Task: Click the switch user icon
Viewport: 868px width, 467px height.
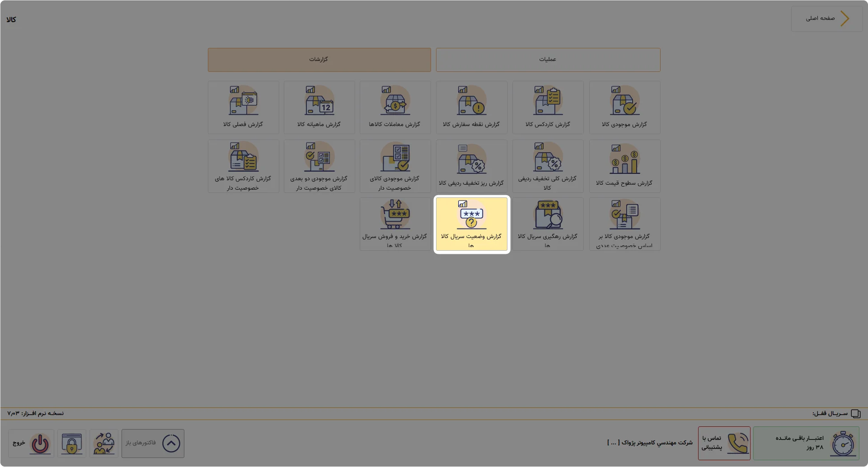Action: pos(104,444)
